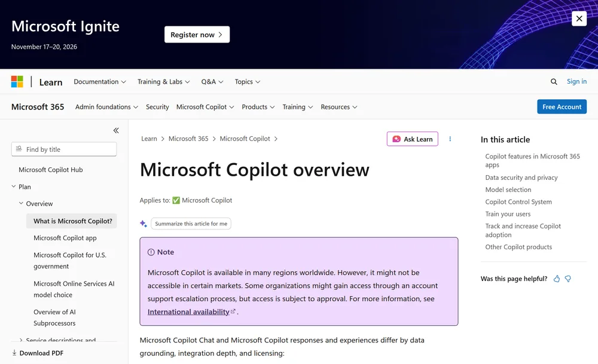This screenshot has height=364, width=598.
Task: Click Summarize this article for me
Action: point(191,224)
